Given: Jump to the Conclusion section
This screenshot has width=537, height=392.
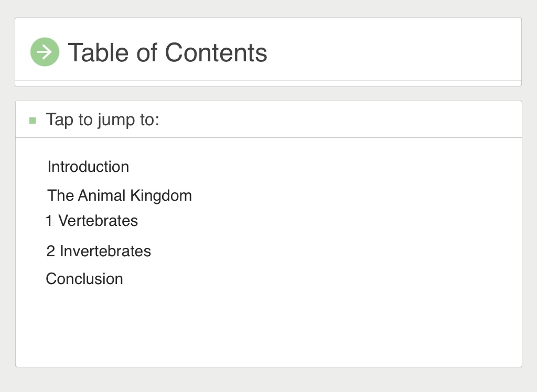Looking at the screenshot, I should point(84,279).
